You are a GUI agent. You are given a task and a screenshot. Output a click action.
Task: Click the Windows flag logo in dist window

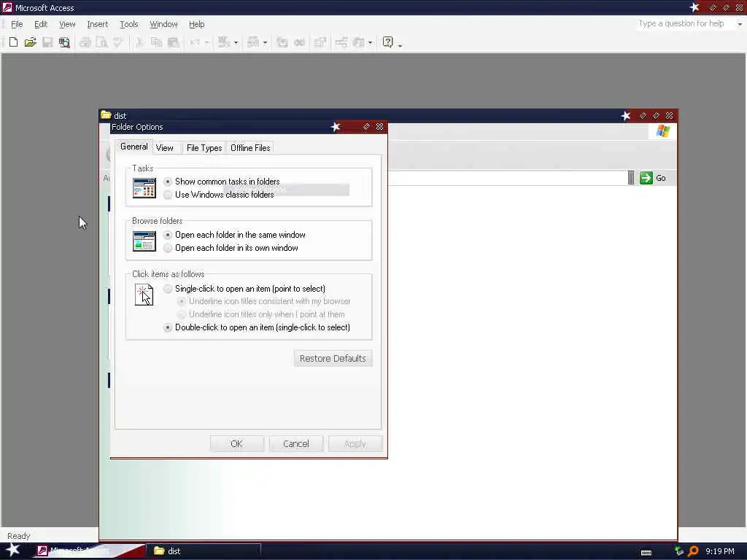pos(662,131)
